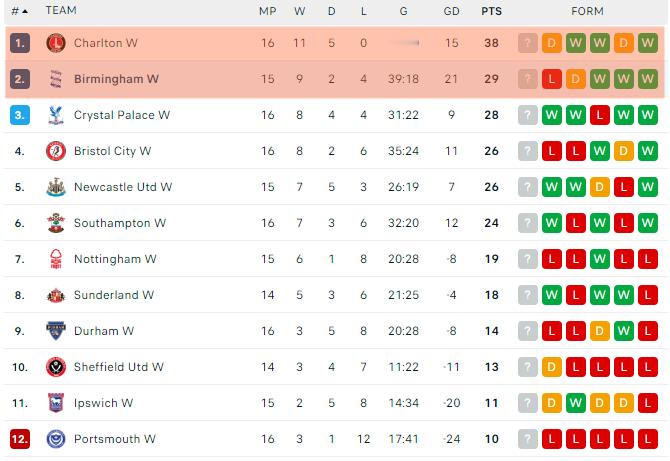Open the Ipswich W team link
This screenshot has width=670, height=461.
(x=103, y=403)
